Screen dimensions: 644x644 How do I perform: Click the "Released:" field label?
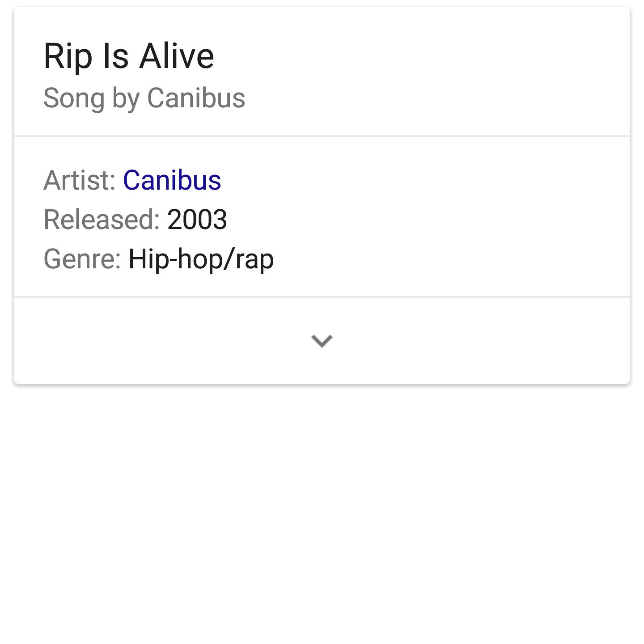(102, 220)
